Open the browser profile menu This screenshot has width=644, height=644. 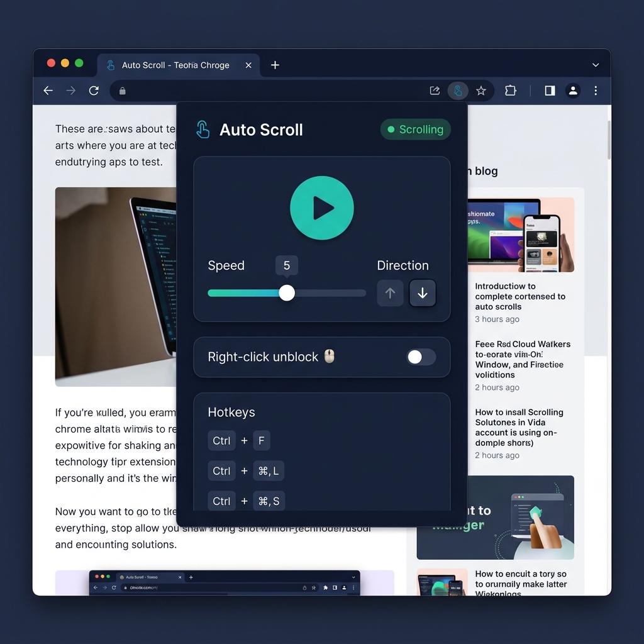click(573, 91)
